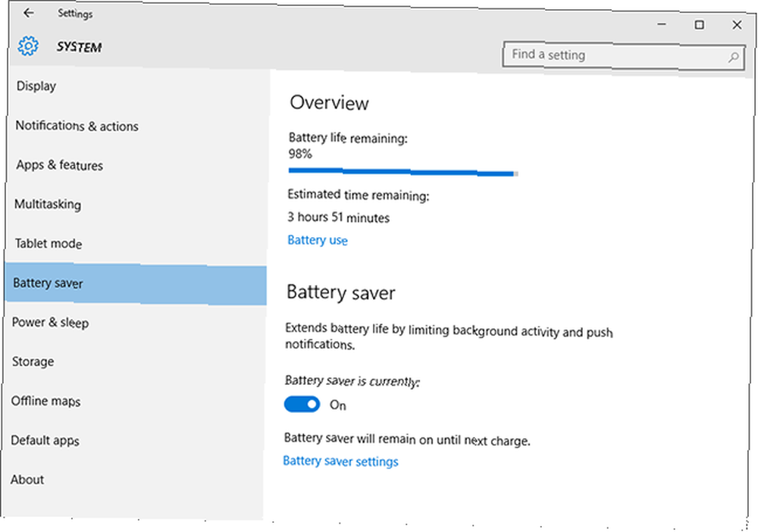
Task: Click in the Find a setting box
Action: pos(623,56)
